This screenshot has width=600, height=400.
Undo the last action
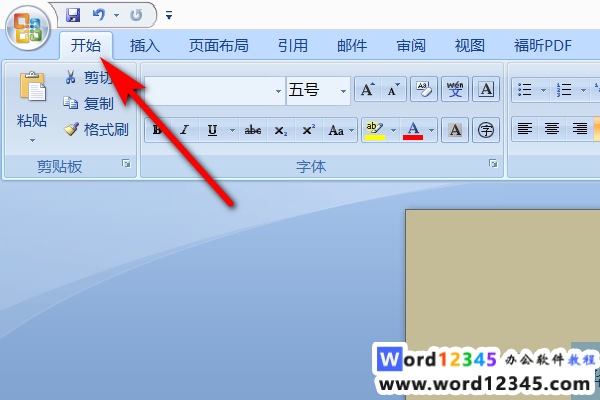(x=99, y=15)
